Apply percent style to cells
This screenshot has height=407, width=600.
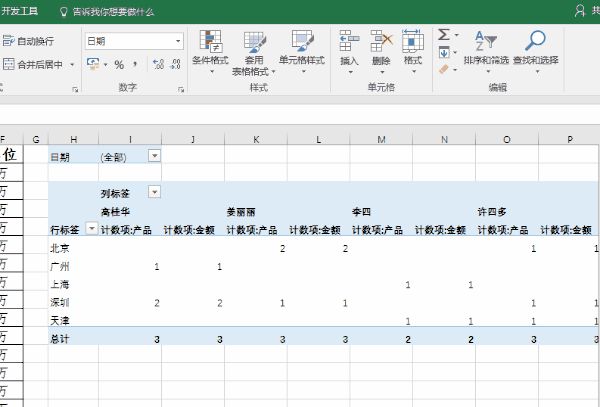[118, 64]
